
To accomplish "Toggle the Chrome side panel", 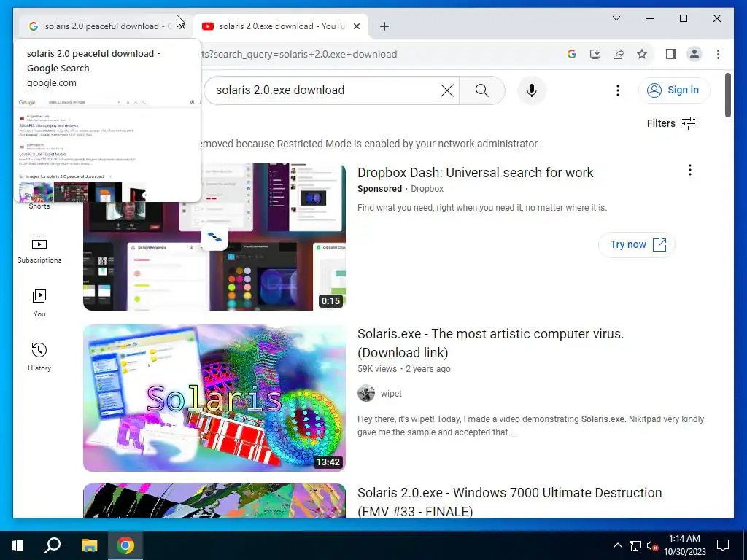I will coord(671,54).
